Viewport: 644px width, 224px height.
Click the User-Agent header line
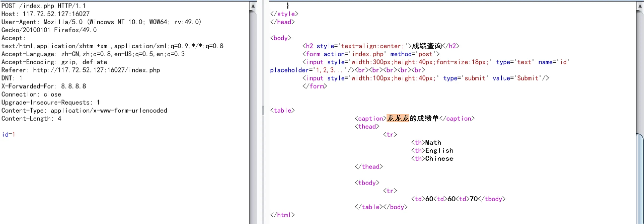tap(101, 22)
